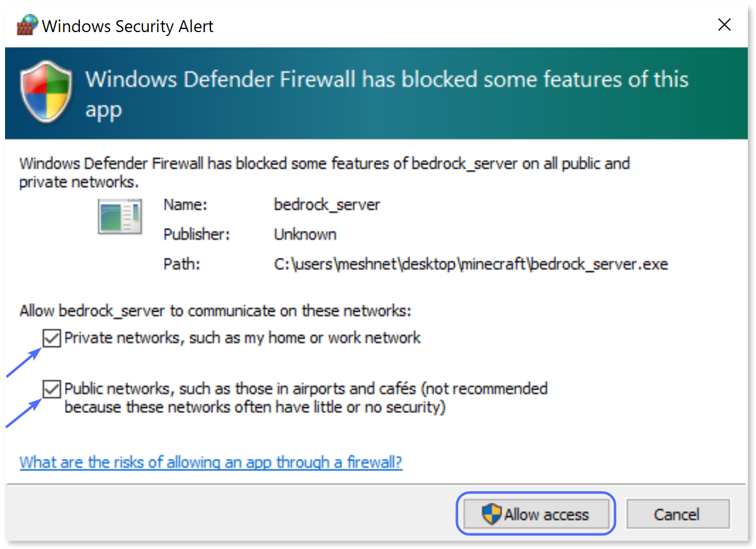
Task: Click the Publisher Unknown text
Action: click(305, 234)
